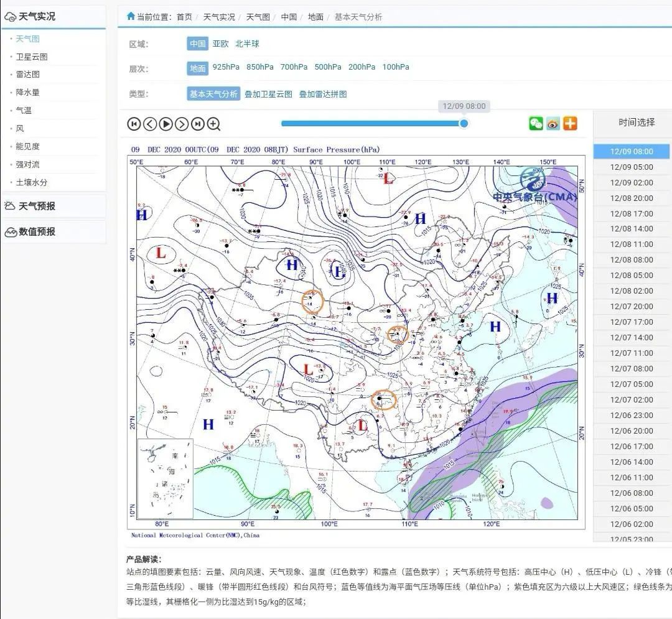
Task: Share the weather map to Weibo
Action: (x=553, y=123)
